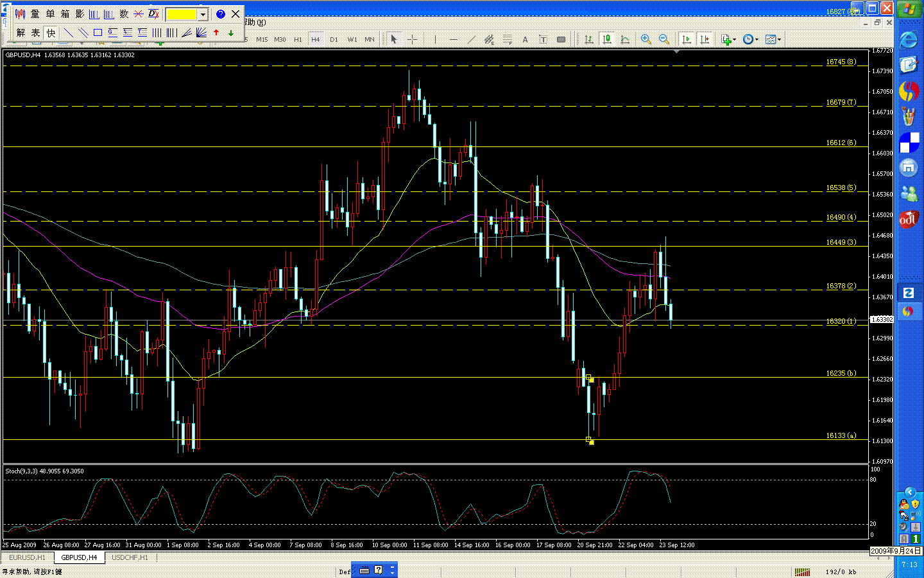Select the crosshair tool
924x578 pixels.
coord(412,39)
